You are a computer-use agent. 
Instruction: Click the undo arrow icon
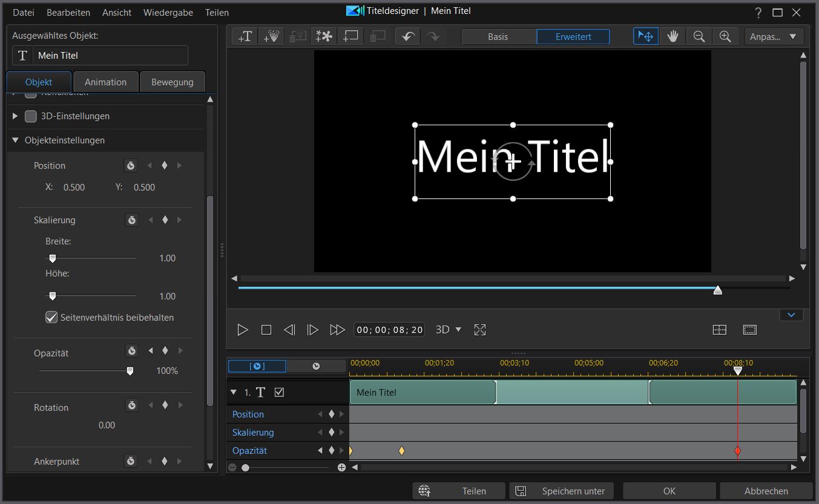[408, 36]
